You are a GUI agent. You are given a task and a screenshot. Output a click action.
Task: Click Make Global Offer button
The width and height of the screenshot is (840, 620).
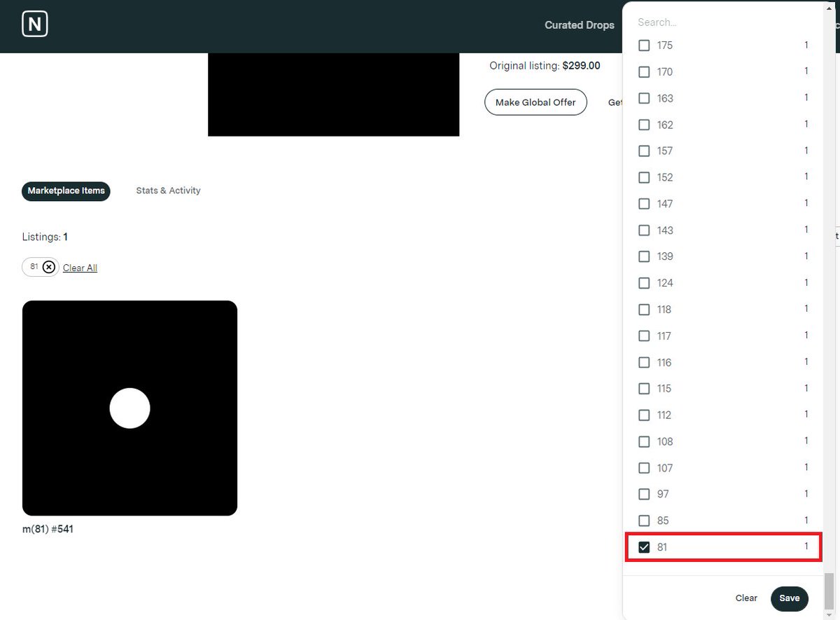(x=535, y=102)
